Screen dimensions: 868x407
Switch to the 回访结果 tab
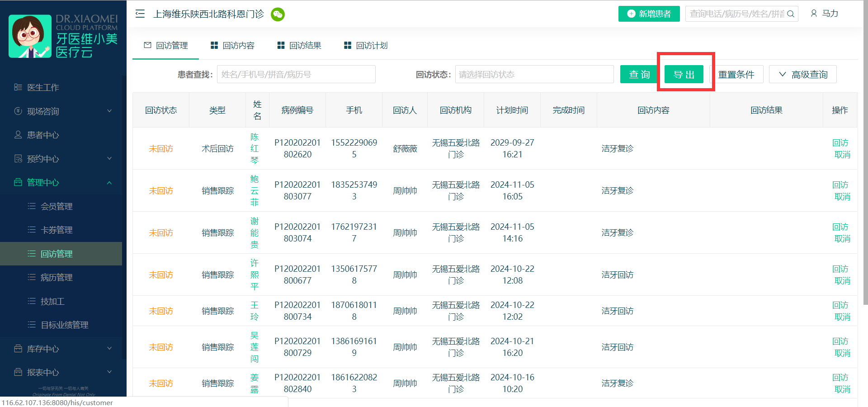point(305,45)
